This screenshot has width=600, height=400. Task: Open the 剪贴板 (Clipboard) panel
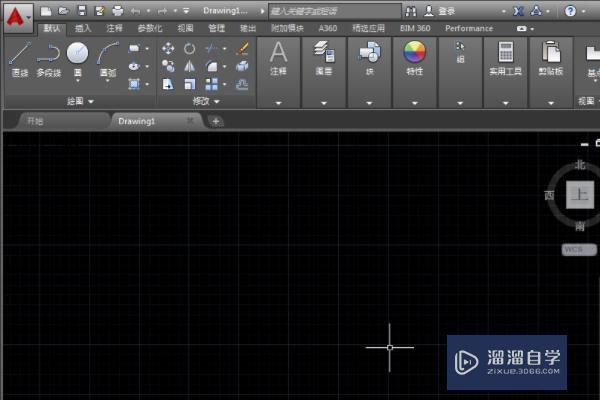pos(551,59)
